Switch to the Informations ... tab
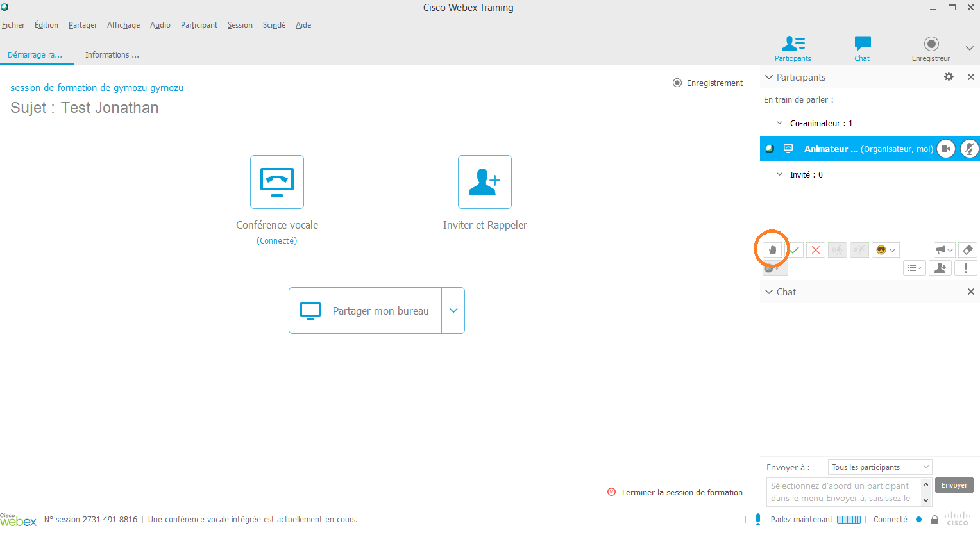The width and height of the screenshot is (980, 537). pyautogui.click(x=112, y=55)
